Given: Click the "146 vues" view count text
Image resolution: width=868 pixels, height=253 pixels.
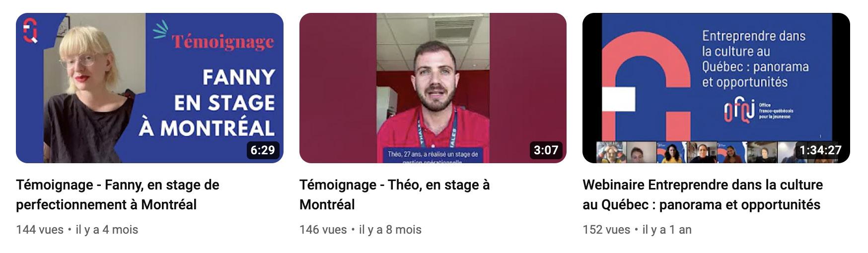Looking at the screenshot, I should (323, 230).
